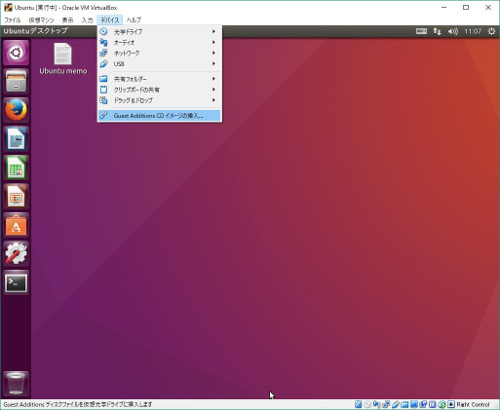Open the 入力 menu

[x=87, y=20]
